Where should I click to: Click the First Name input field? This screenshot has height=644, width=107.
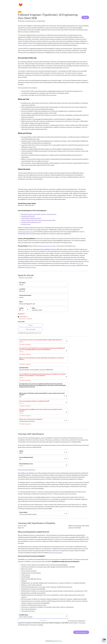(43, 284)
